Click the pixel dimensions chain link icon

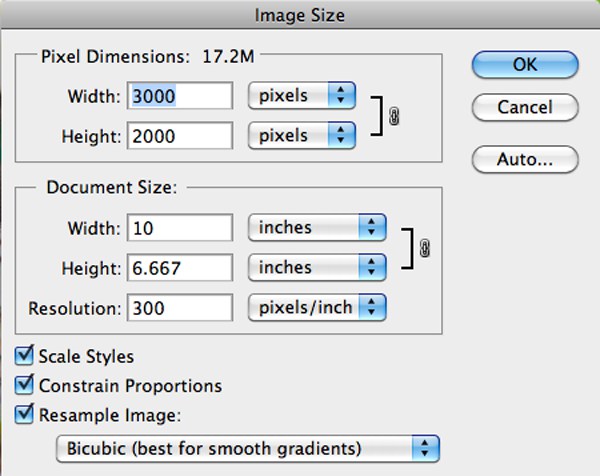394,116
